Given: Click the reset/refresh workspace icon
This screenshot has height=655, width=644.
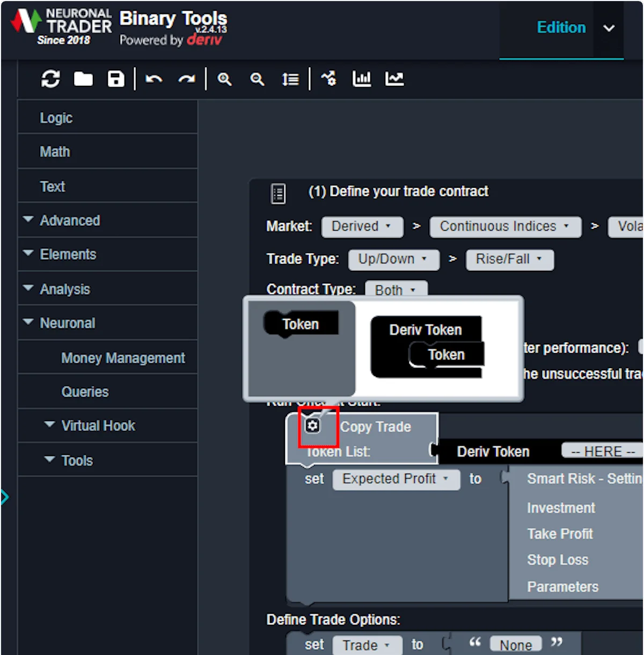Looking at the screenshot, I should (x=50, y=79).
